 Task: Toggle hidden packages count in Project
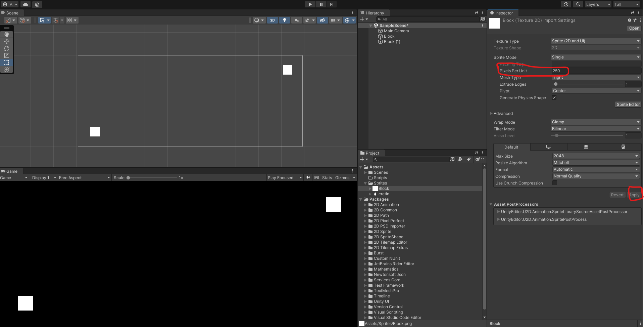click(x=480, y=159)
